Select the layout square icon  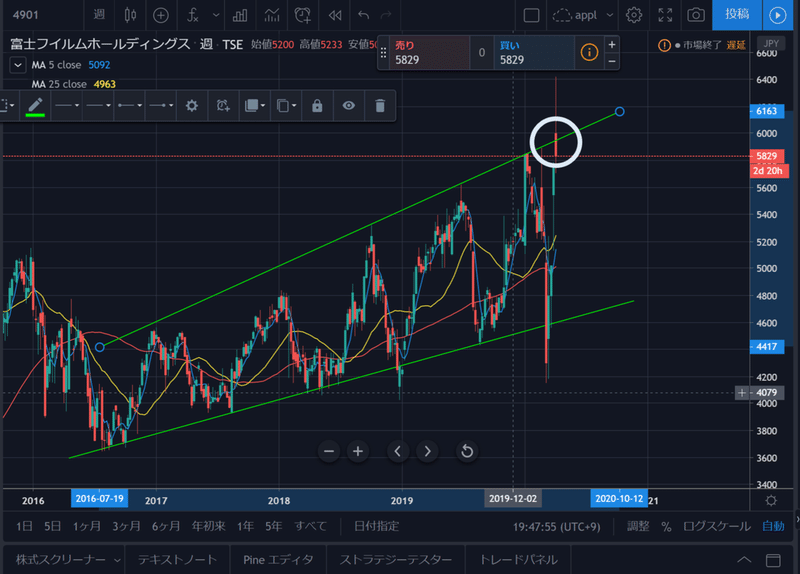coord(531,15)
